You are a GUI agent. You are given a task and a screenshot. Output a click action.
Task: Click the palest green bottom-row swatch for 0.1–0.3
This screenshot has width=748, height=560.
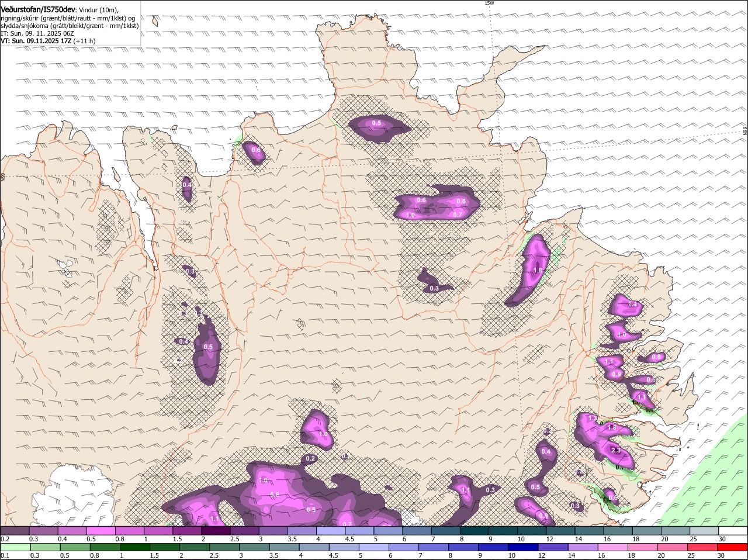[x=15, y=547]
